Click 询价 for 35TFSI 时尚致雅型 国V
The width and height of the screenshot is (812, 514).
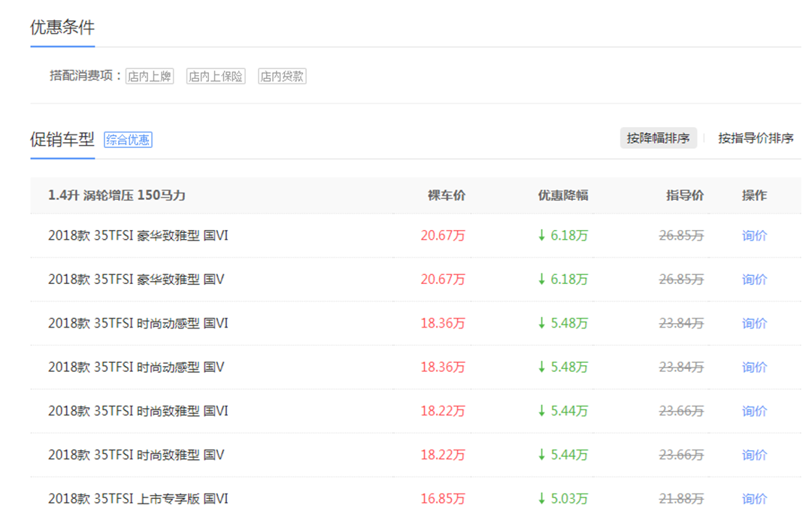click(754, 455)
